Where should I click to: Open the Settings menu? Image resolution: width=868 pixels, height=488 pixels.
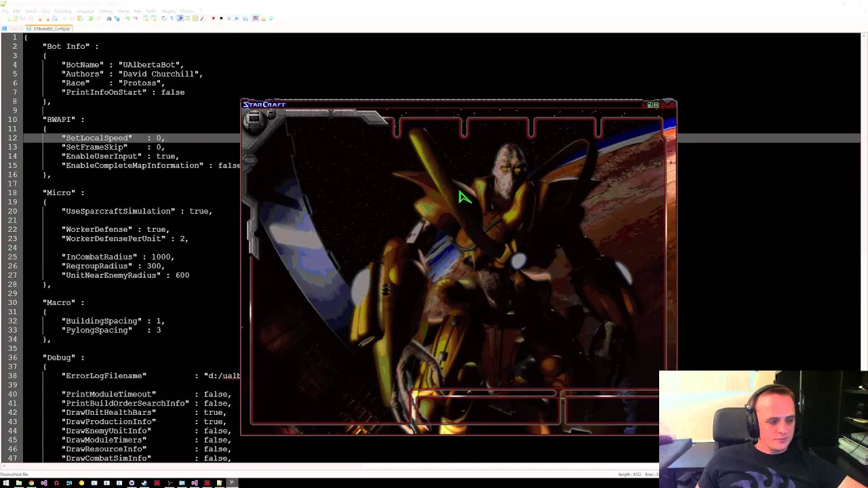point(106,12)
